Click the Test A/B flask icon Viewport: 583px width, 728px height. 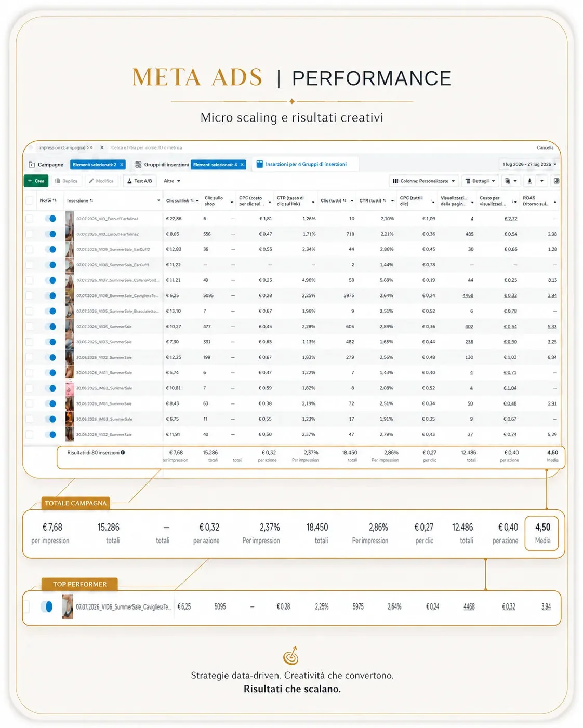[x=129, y=181]
